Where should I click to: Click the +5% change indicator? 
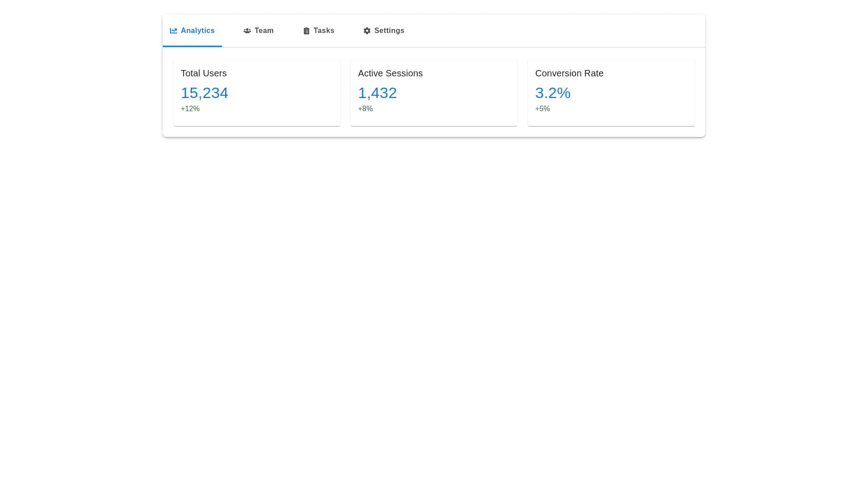542,109
